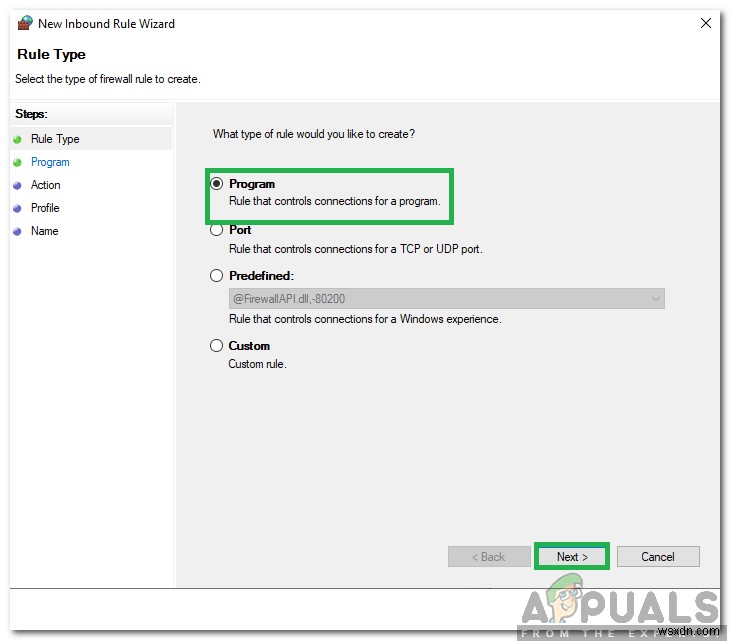The image size is (731, 641).
Task: Select the Port radio button
Action: click(216, 230)
